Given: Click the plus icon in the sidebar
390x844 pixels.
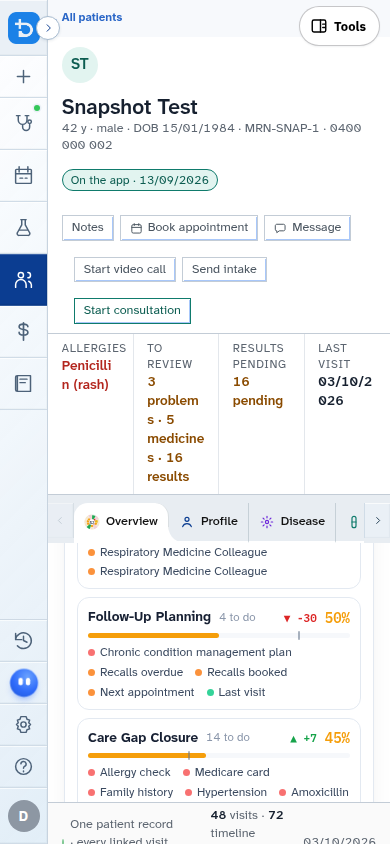Looking at the screenshot, I should pos(23,76).
